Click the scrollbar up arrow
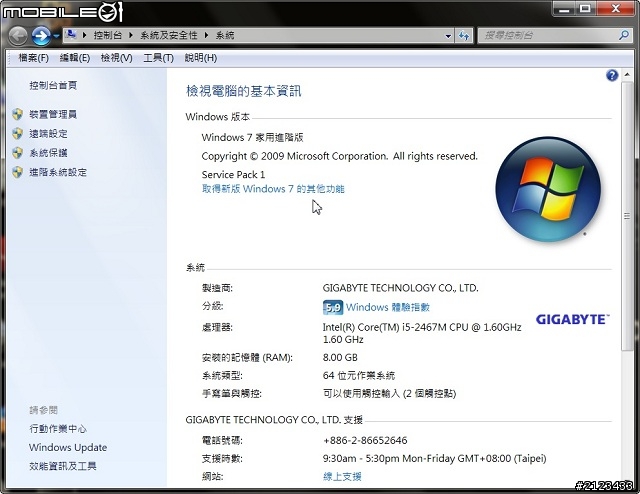 pos(627,75)
